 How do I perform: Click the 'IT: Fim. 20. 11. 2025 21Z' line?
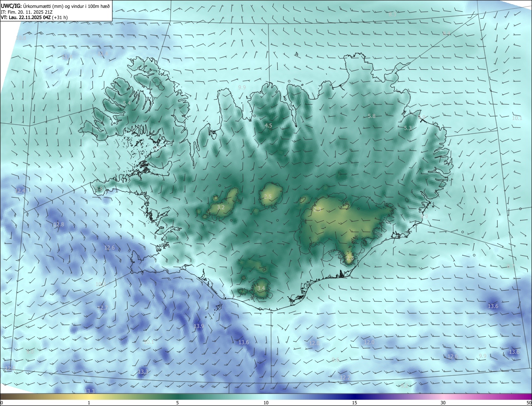coord(27,12)
